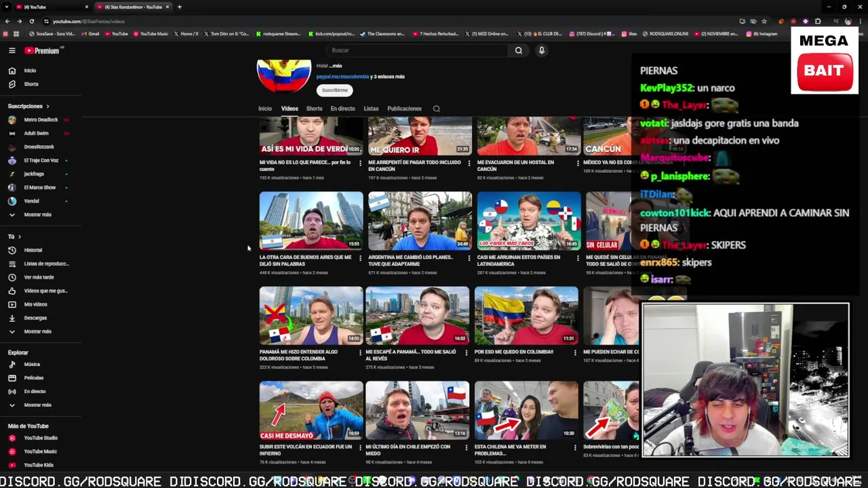Open the hamburger guide menu

click(12, 51)
